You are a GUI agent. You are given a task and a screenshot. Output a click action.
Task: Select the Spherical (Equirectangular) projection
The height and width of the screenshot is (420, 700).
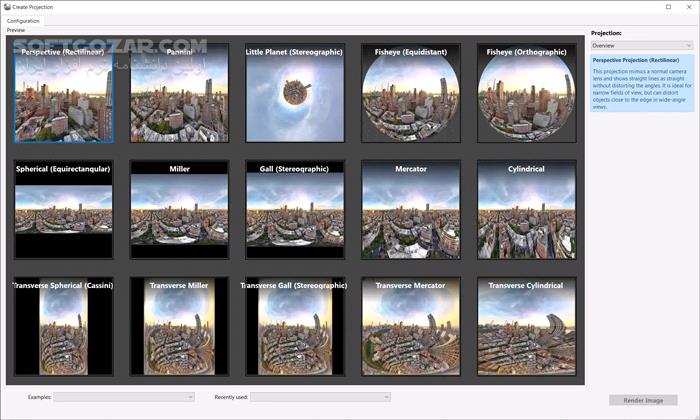[64, 210]
